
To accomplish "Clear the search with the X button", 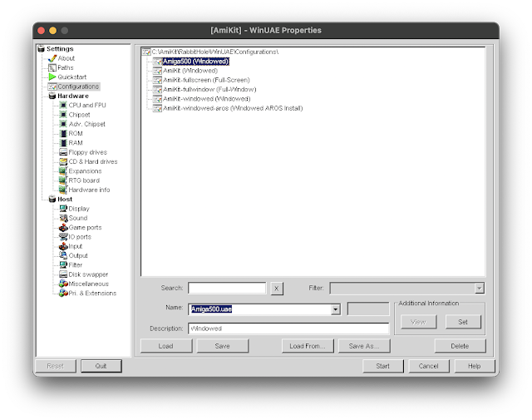I will (277, 289).
